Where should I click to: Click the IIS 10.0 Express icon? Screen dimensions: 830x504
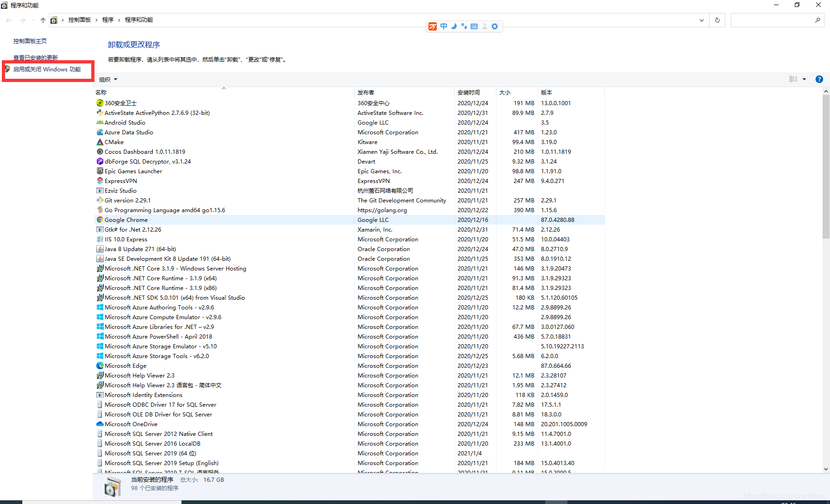pos(100,239)
